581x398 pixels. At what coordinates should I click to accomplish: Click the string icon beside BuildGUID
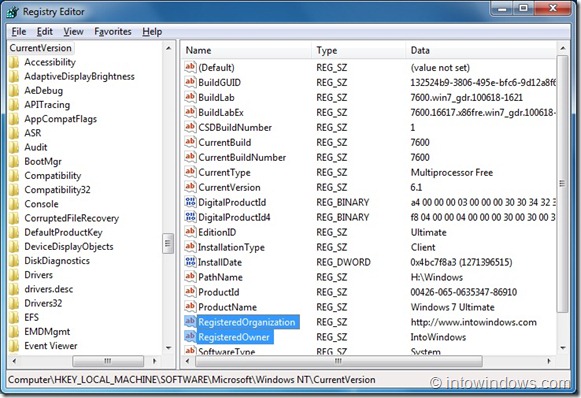pyautogui.click(x=190, y=82)
